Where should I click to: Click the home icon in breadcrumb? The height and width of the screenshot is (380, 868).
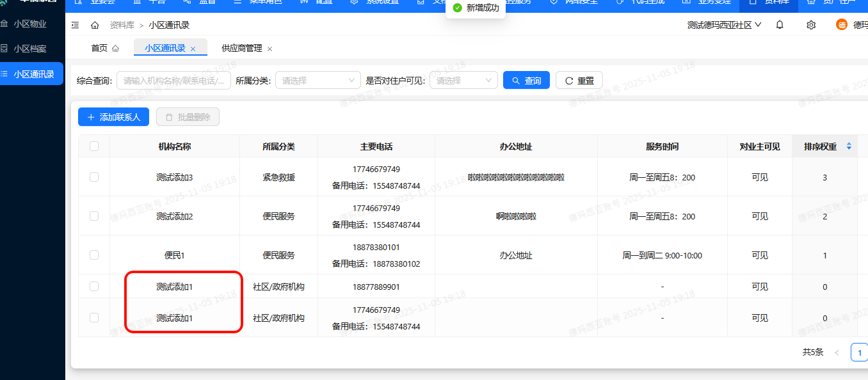coord(95,25)
